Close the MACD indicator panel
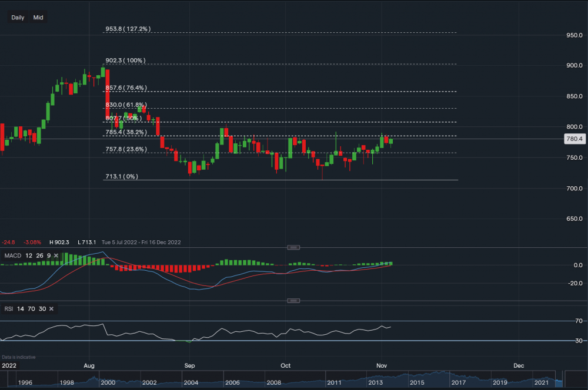This screenshot has width=588, height=390. coord(56,255)
